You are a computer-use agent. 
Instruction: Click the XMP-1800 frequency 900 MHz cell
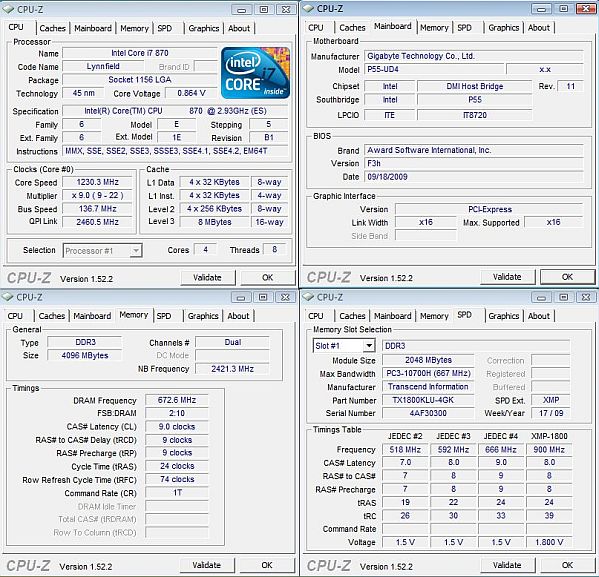(549, 450)
